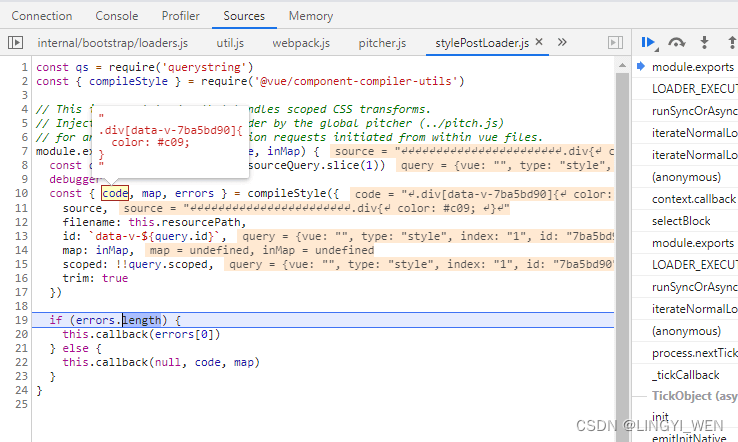The width and height of the screenshot is (738, 442).
Task: Open internal/bootstrap/loaders.js file tab
Action: (x=112, y=43)
